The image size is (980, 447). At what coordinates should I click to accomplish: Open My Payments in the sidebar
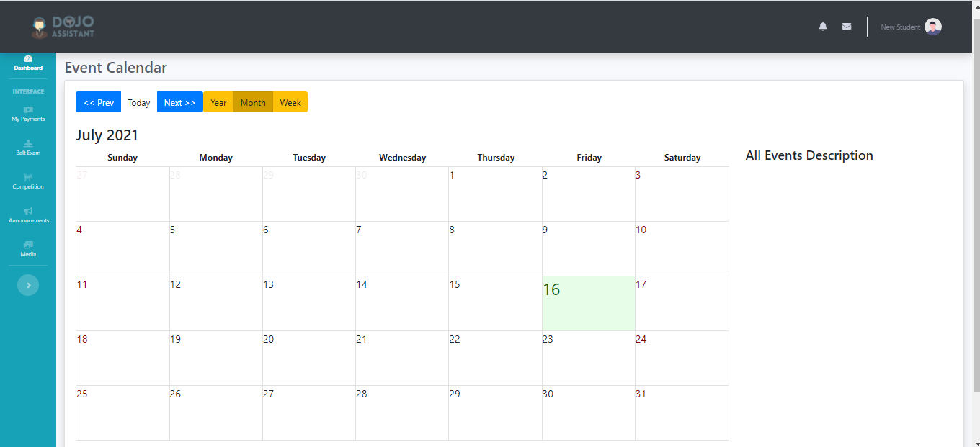click(x=28, y=114)
